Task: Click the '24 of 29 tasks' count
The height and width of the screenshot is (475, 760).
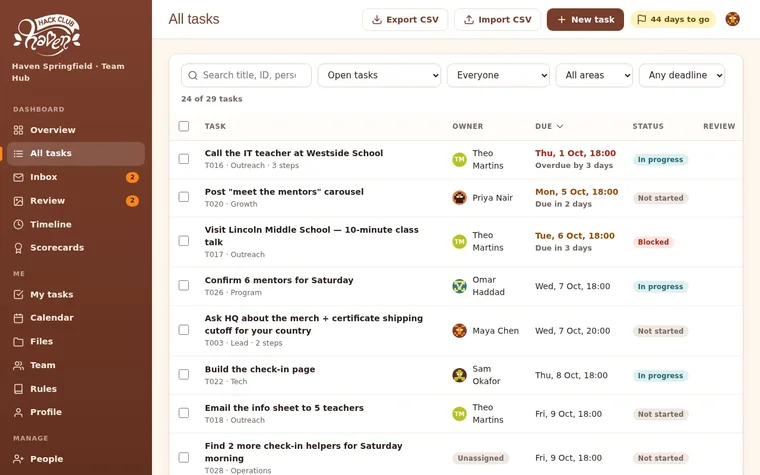Action: [x=211, y=99]
